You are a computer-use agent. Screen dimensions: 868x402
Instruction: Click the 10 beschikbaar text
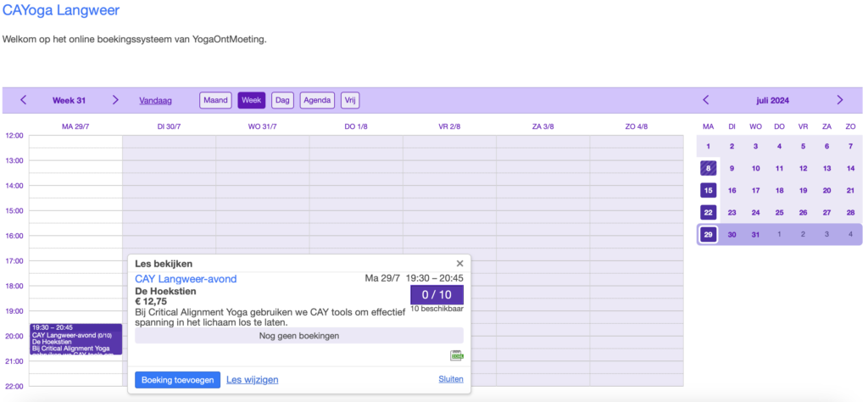(437, 309)
